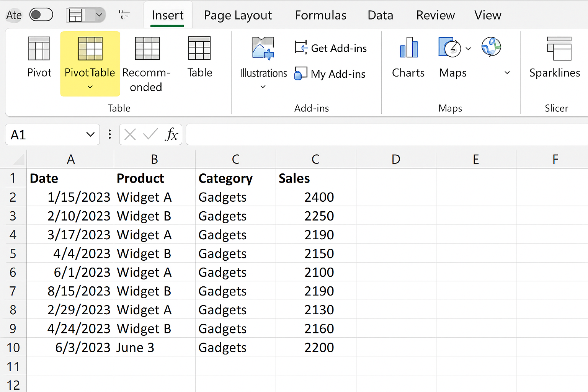Open the Charts icon
Viewport: 588px width, 392px height.
click(x=408, y=47)
